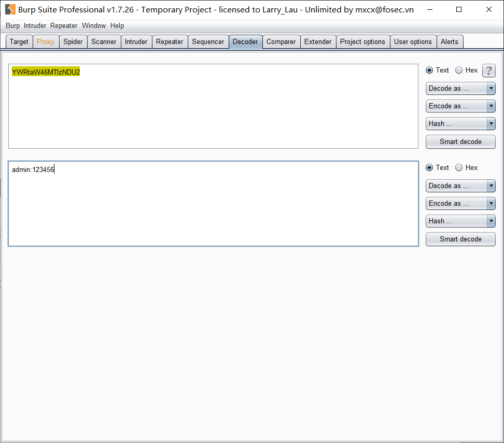Open the Help menu
Viewport: 504px width, 443px height.
coord(117,26)
